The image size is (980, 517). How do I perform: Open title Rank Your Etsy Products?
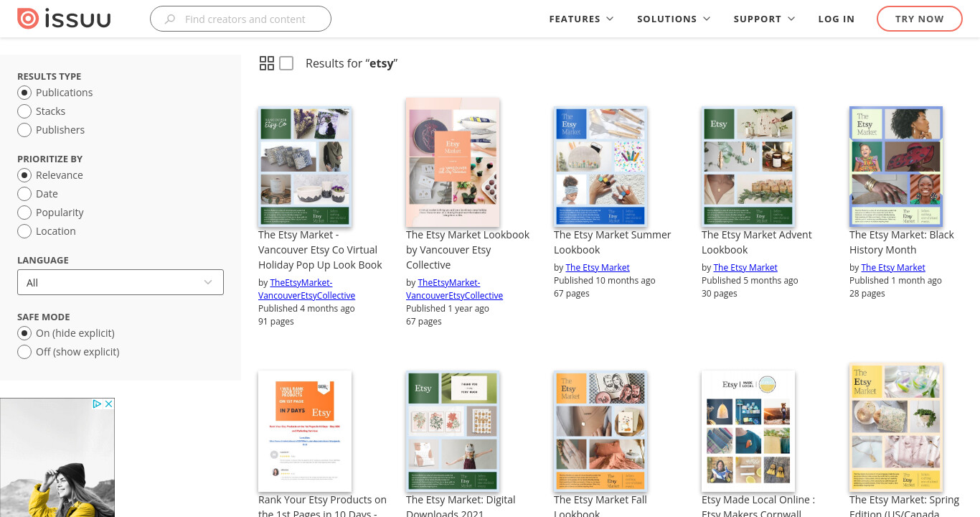point(322,506)
